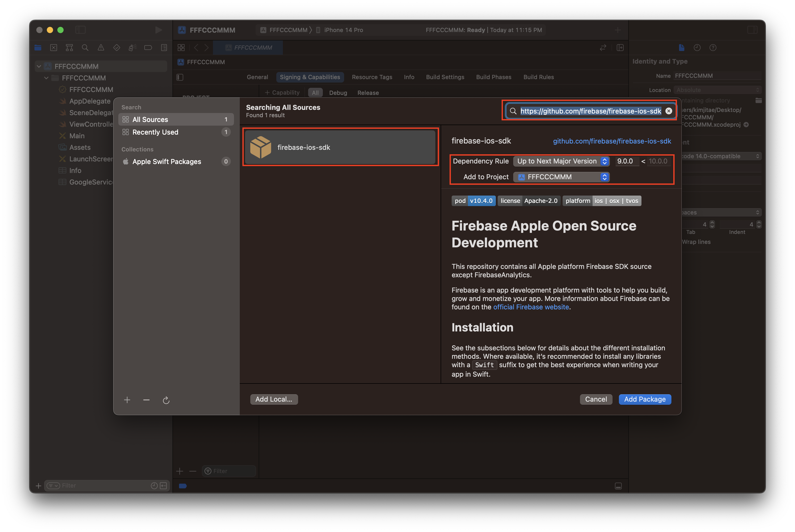Open the Breakpoint navigator icon

pos(148,48)
